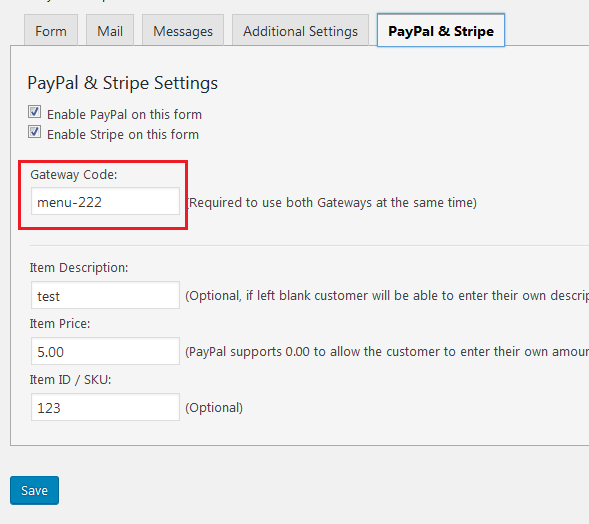Click the 'Enable Stripe on this form' label
This screenshot has width=589, height=524.
(123, 134)
